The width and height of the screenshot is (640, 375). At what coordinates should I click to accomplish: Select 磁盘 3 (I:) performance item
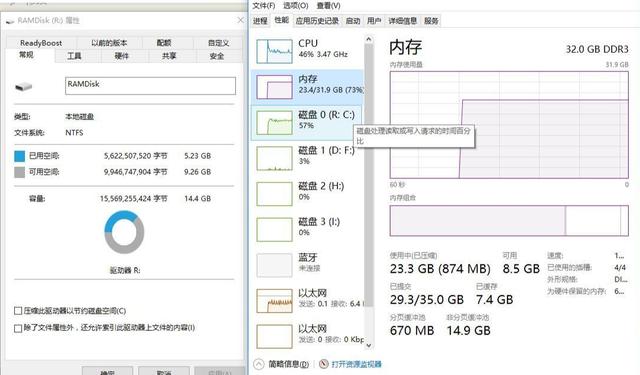(x=307, y=229)
